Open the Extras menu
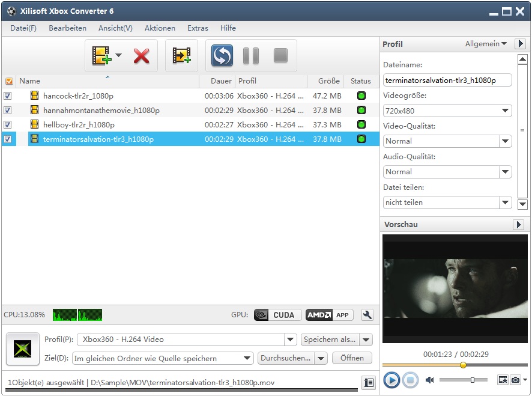 pos(198,28)
